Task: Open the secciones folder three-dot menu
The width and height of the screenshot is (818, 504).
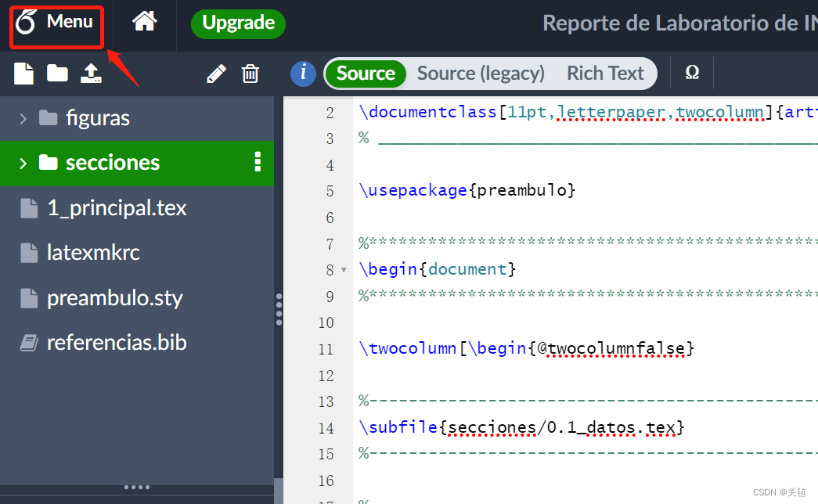Action: point(258,162)
